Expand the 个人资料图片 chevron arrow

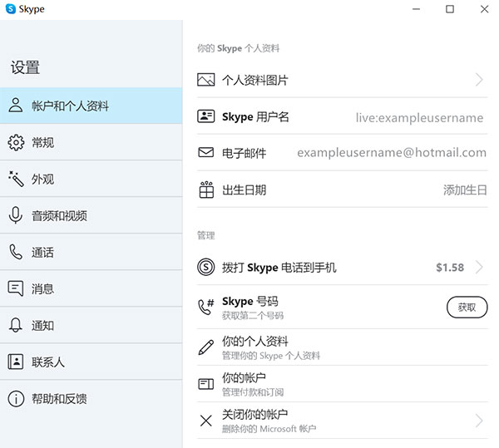pos(479,80)
